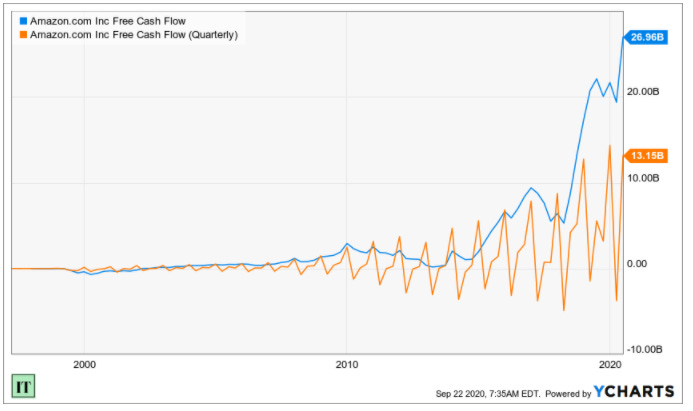Open the YCHARTS logo link
Image resolution: width=693 pixels, height=411 pixels.
point(634,392)
